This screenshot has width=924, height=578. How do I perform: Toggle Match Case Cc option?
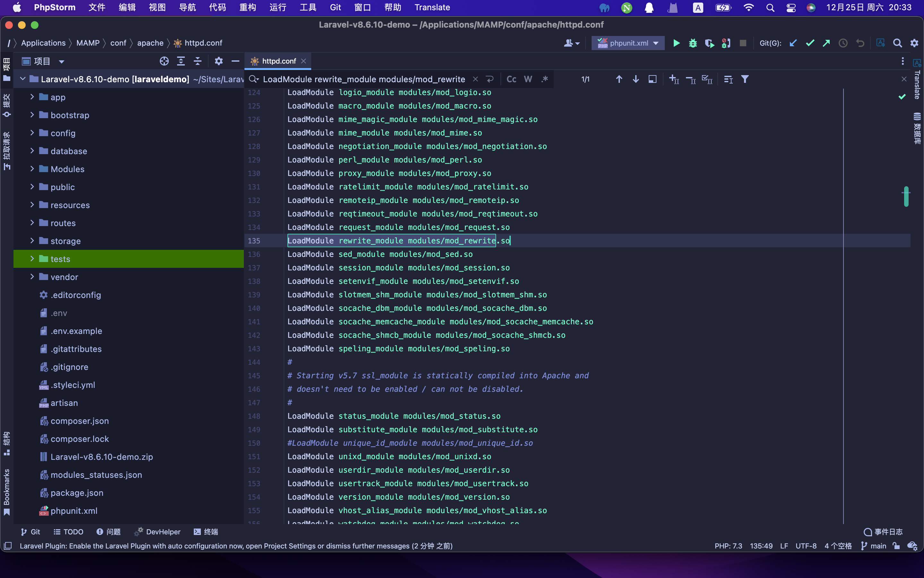click(511, 79)
